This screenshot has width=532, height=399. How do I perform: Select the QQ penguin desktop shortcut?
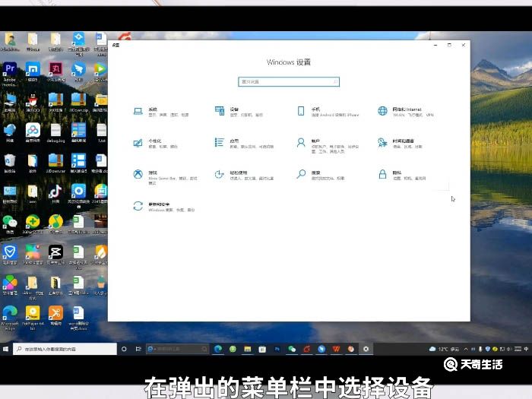[x=33, y=103]
